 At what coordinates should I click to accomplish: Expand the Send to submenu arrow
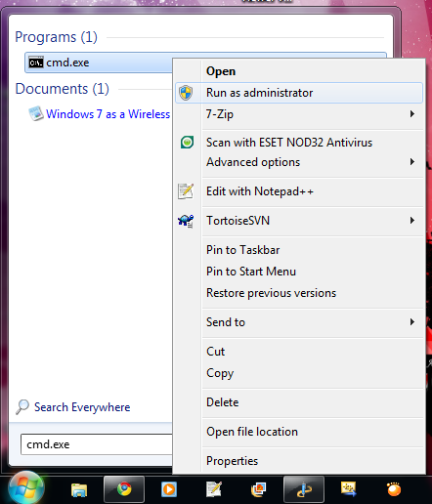[412, 322]
